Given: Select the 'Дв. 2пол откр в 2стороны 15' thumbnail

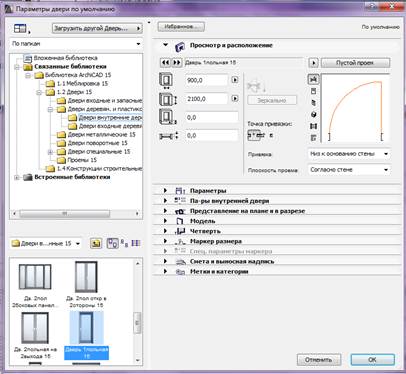Looking at the screenshot, I should click(x=86, y=284).
